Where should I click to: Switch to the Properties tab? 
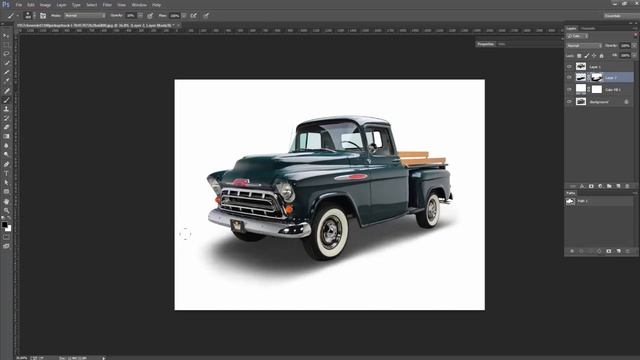click(x=486, y=44)
